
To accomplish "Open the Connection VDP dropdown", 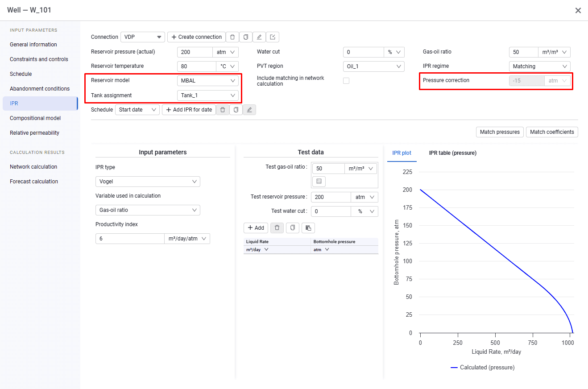I will 143,37.
